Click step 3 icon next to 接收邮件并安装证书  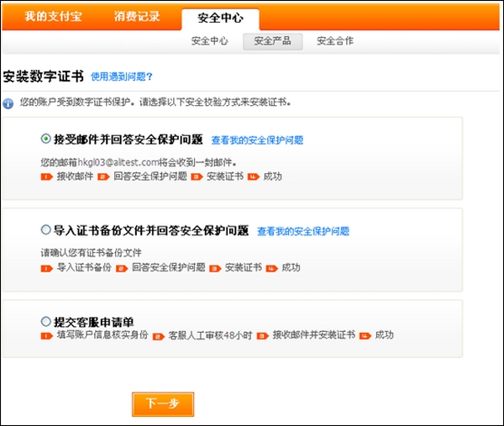click(x=263, y=336)
